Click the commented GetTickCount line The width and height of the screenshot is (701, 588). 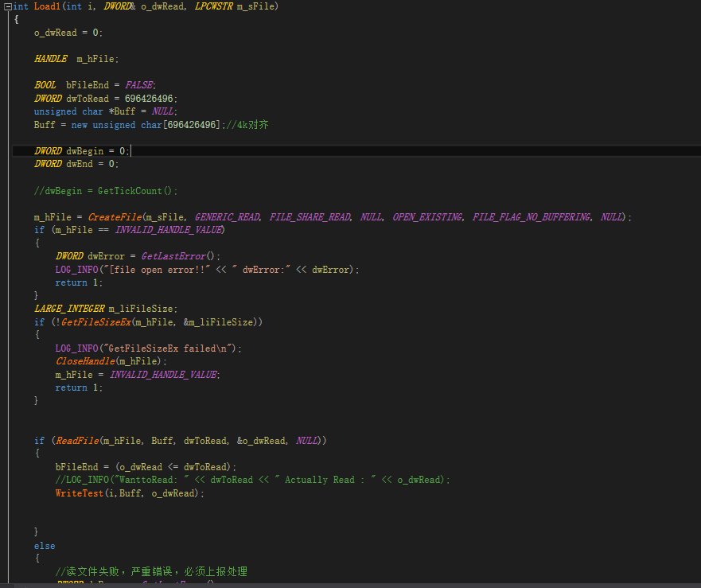107,190
